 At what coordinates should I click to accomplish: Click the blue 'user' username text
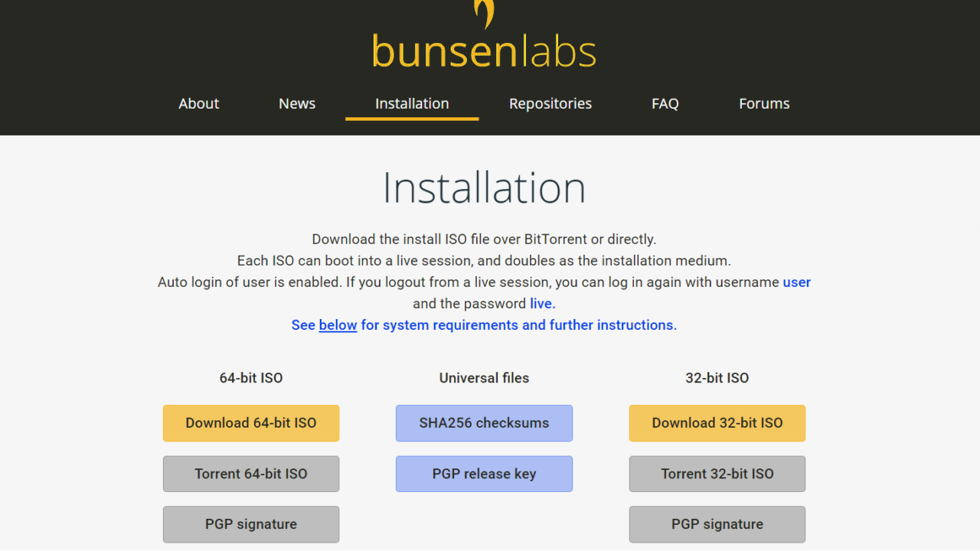[797, 282]
